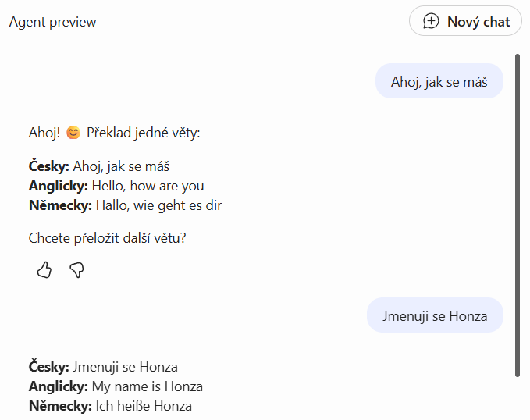Select the user message bubble "Ahoj, jak se máš"

(439, 82)
